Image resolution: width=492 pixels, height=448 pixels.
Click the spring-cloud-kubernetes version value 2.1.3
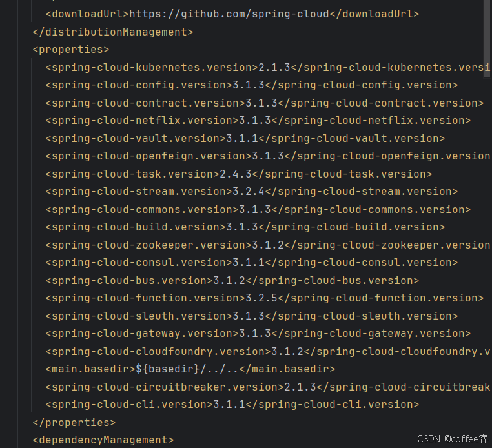coord(274,67)
